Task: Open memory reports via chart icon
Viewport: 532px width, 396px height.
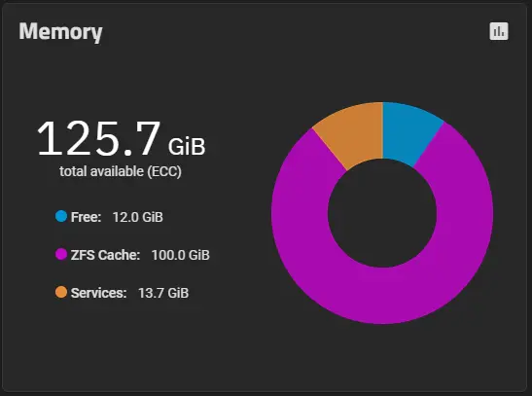Action: coord(499,31)
